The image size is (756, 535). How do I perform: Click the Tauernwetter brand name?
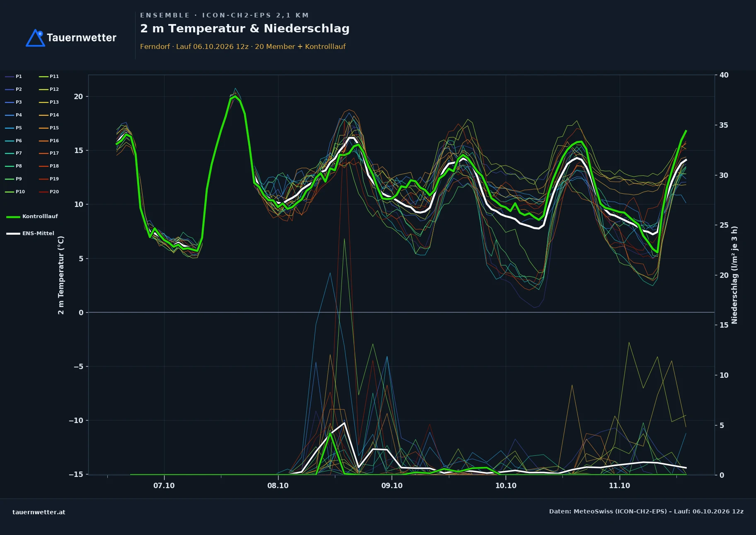pos(82,38)
